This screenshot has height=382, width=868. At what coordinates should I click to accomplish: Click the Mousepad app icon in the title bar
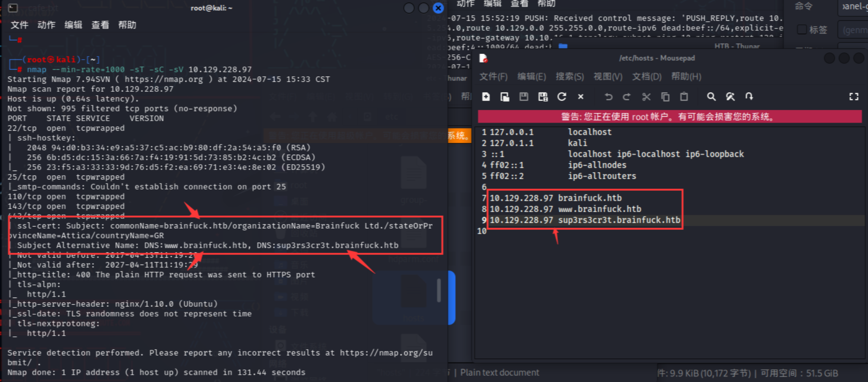pyautogui.click(x=483, y=58)
